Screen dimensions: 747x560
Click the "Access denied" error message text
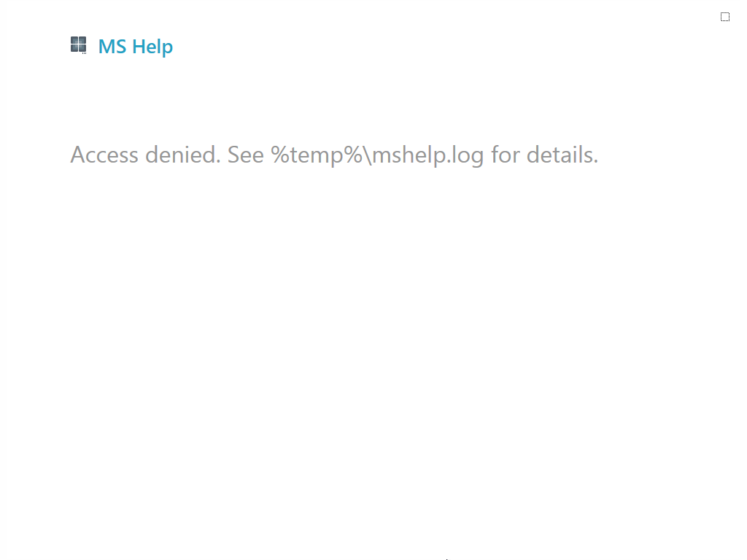[x=334, y=155]
